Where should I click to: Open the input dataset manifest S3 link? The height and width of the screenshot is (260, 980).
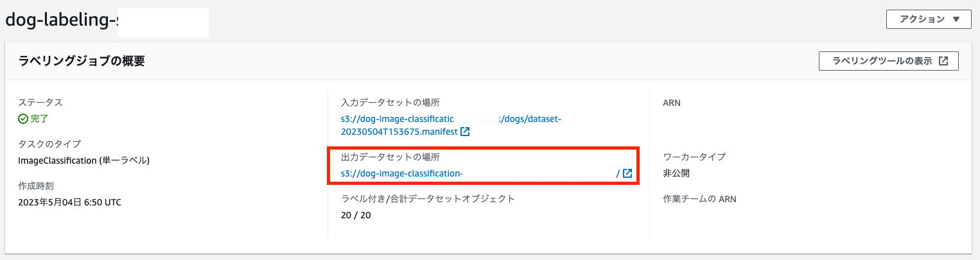(x=451, y=125)
